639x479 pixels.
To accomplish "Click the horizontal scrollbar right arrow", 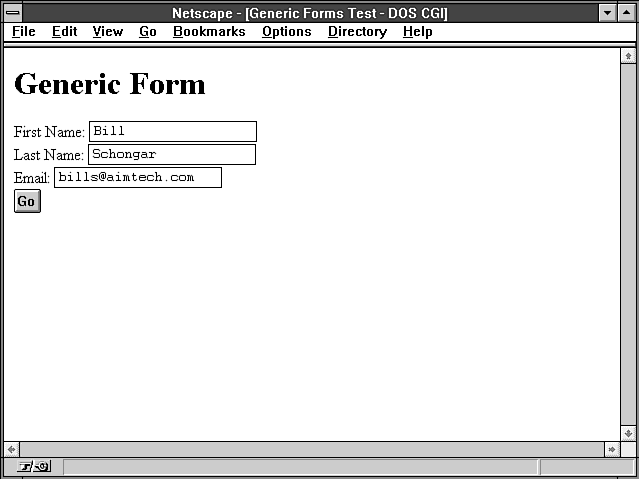I will [x=612, y=449].
